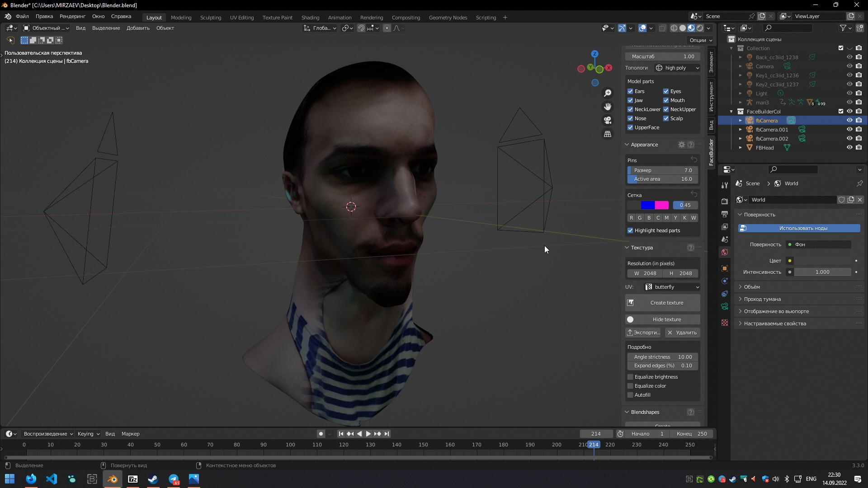The height and width of the screenshot is (488, 868).
Task: Toggle Autofill checkbox in Blendshapes
Action: point(630,394)
